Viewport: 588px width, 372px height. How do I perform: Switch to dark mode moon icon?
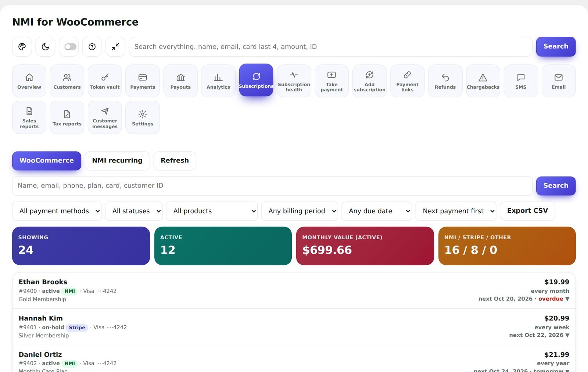coord(46,47)
